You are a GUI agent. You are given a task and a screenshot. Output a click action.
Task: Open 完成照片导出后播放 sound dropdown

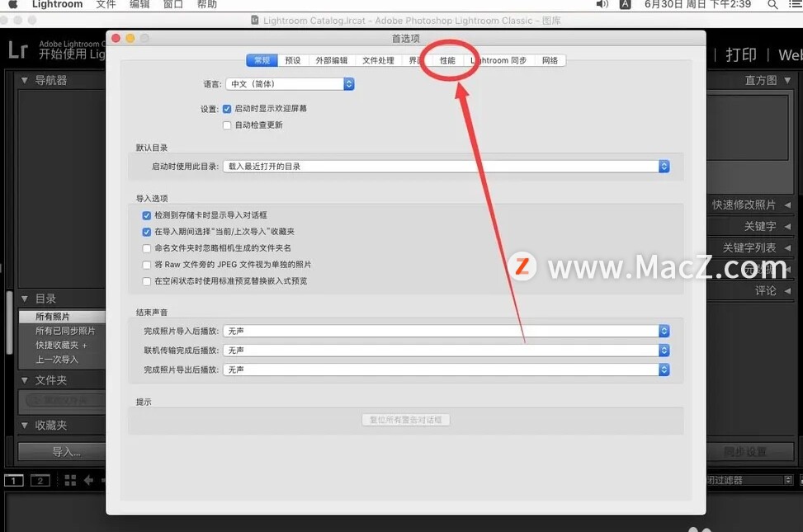point(446,370)
